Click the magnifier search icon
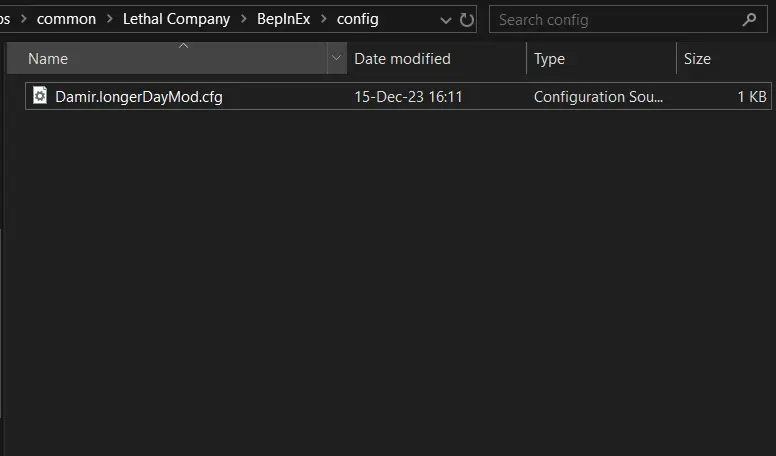Image resolution: width=776 pixels, height=456 pixels. pos(749,20)
